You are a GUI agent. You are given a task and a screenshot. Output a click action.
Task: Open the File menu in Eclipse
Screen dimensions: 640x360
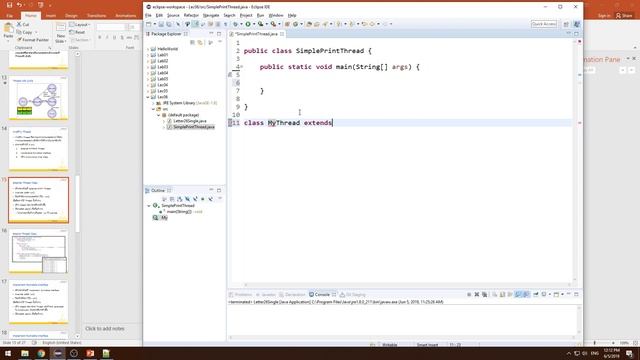point(148,15)
